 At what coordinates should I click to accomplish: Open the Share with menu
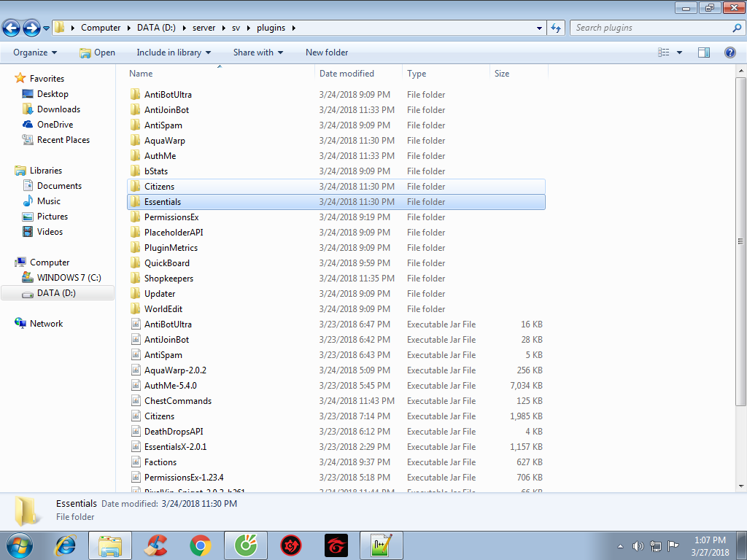[x=258, y=52]
